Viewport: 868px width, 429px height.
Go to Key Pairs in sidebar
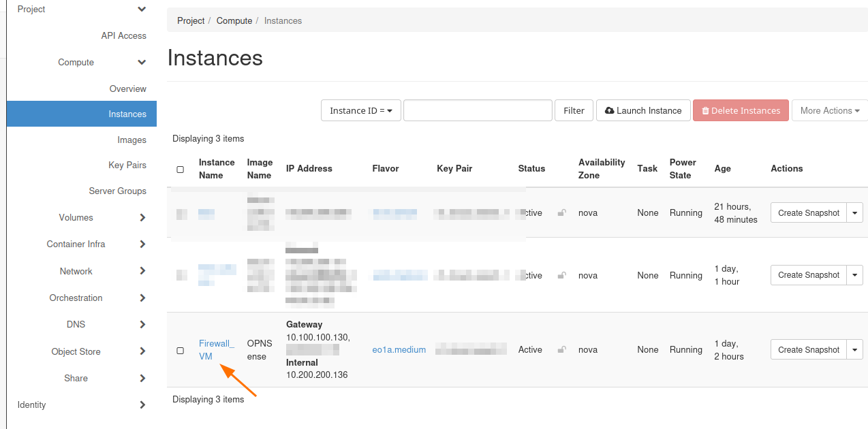point(127,165)
